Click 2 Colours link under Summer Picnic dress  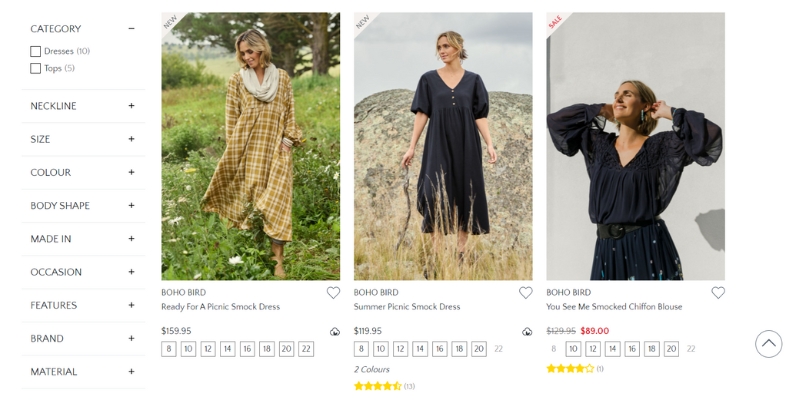(372, 369)
